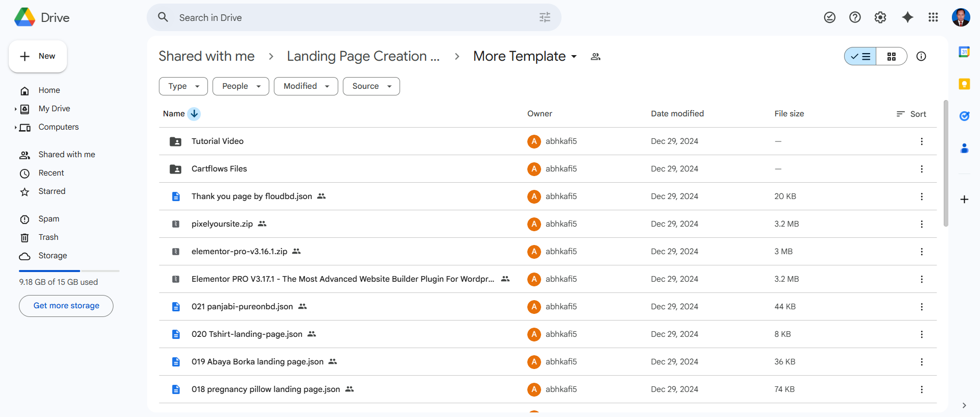Open the Help question mark icon
The image size is (980, 417).
[x=855, y=17]
